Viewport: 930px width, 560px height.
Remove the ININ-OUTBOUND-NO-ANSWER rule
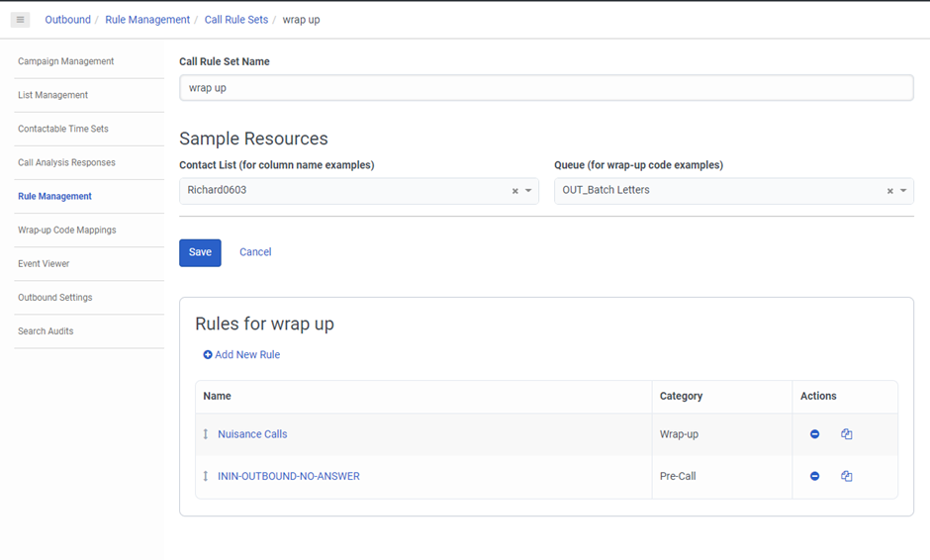coord(814,476)
